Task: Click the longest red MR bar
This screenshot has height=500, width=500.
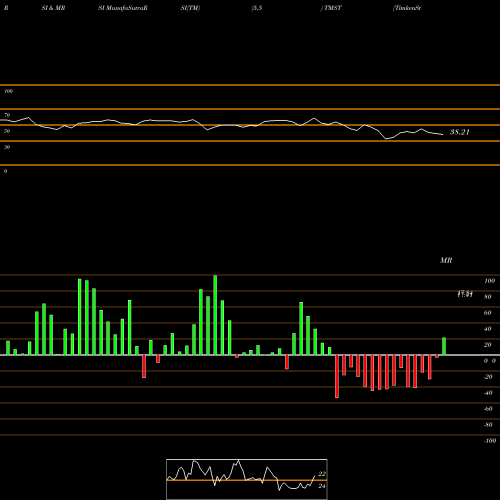Action: (337, 376)
